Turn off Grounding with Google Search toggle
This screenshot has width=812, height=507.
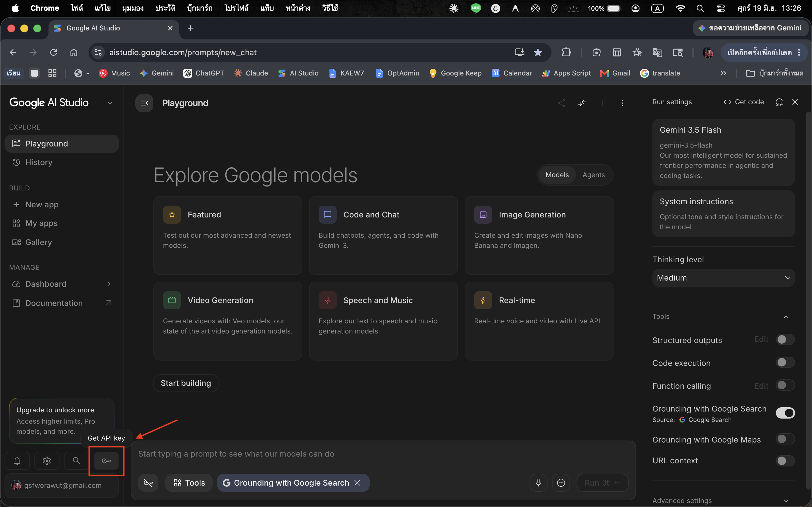[x=785, y=413]
